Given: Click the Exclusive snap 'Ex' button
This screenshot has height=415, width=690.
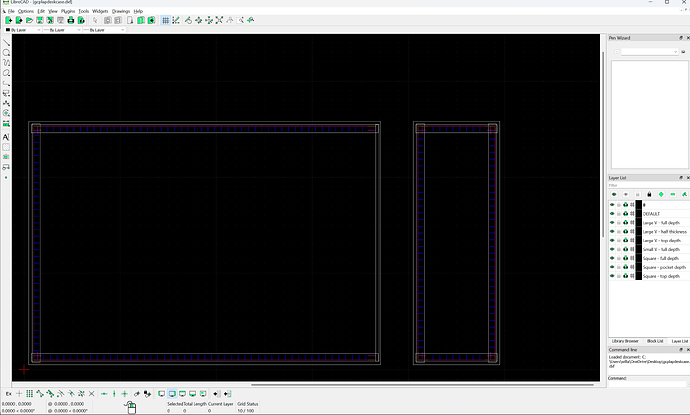Looking at the screenshot, I should (9, 393).
